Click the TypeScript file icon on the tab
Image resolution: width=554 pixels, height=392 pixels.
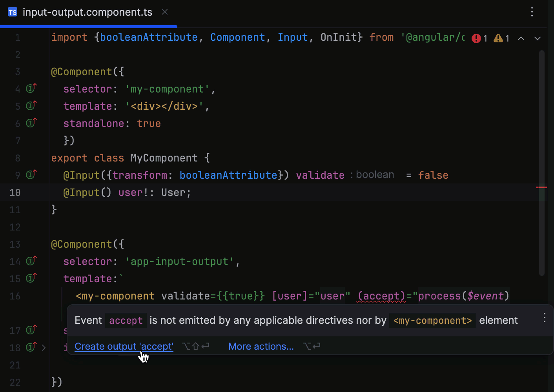click(13, 12)
